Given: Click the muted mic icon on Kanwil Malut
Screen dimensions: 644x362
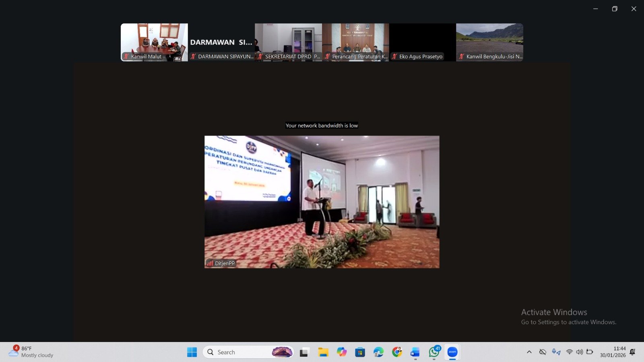Looking at the screenshot, I should tap(126, 57).
